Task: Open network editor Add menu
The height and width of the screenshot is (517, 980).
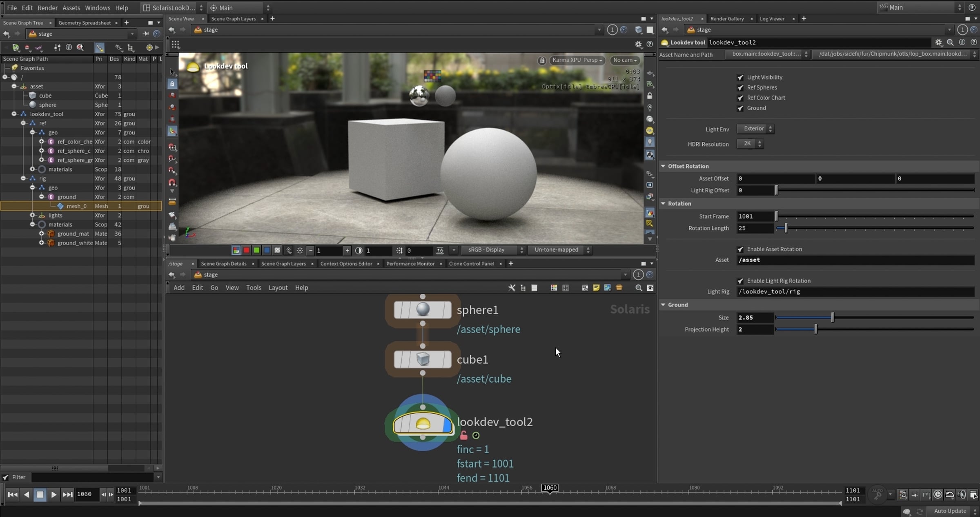Action: [x=179, y=288]
